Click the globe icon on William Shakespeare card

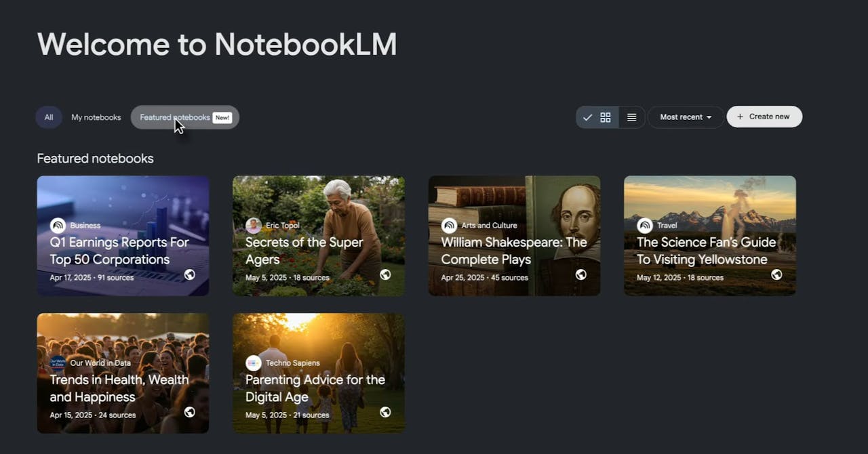point(581,274)
